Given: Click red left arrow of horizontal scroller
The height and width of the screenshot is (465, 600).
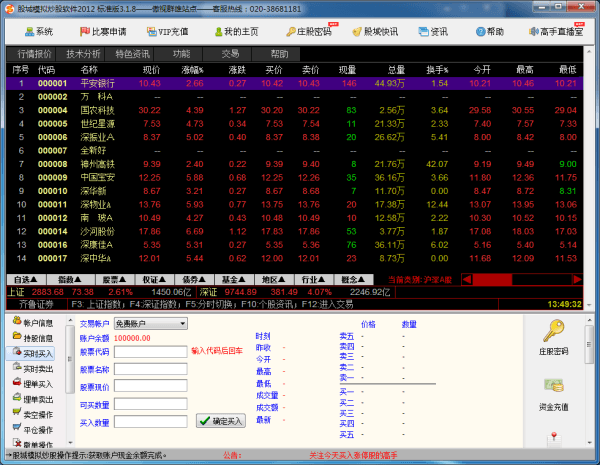Looking at the screenshot, I should pyautogui.click(x=467, y=280).
